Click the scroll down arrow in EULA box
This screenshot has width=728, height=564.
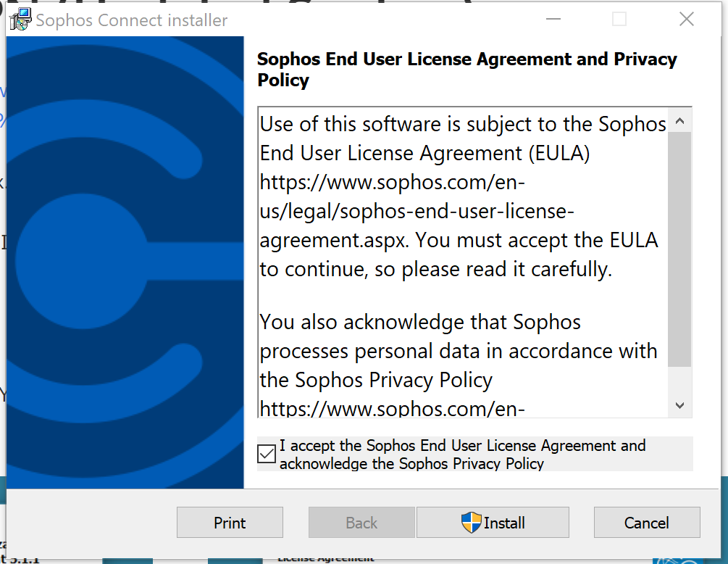[x=679, y=405]
